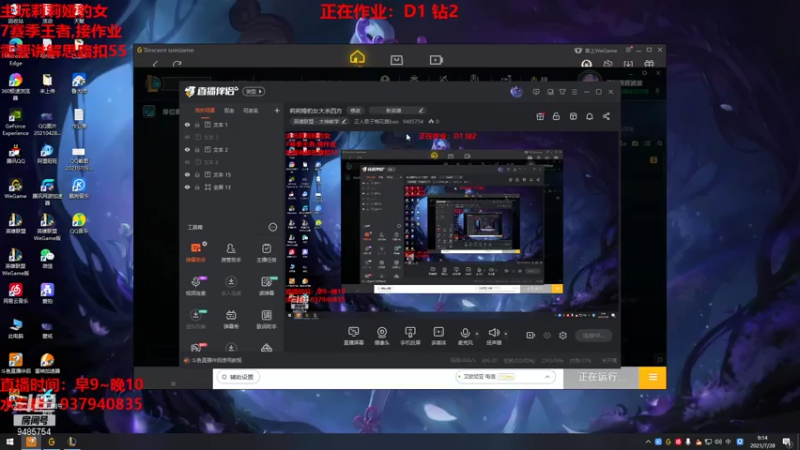Expand the server line dropdown chevron
Viewport: 800px width, 450px height.
547,377
